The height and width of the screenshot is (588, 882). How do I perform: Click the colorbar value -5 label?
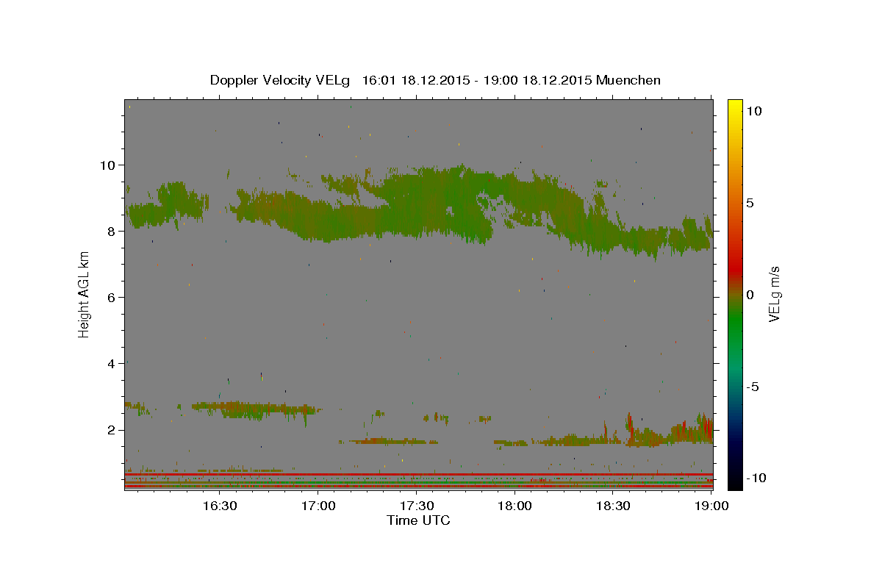(x=753, y=387)
